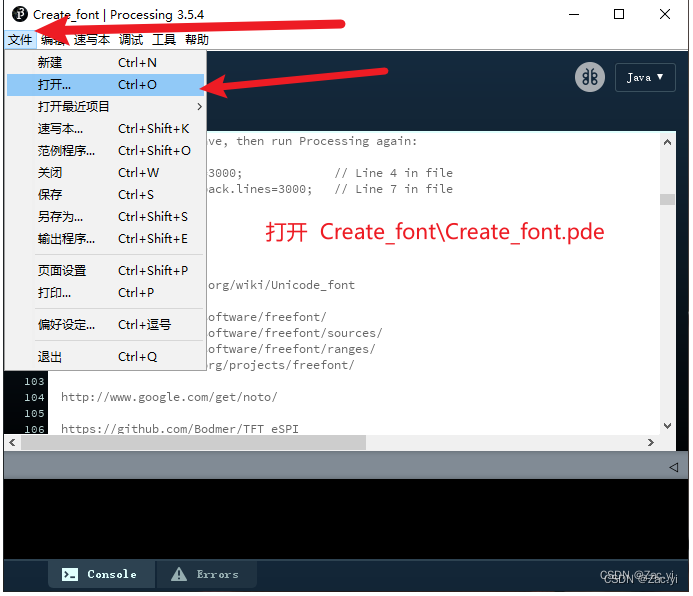
Task: Click horizontal scrollbar right arrow
Action: click(651, 443)
